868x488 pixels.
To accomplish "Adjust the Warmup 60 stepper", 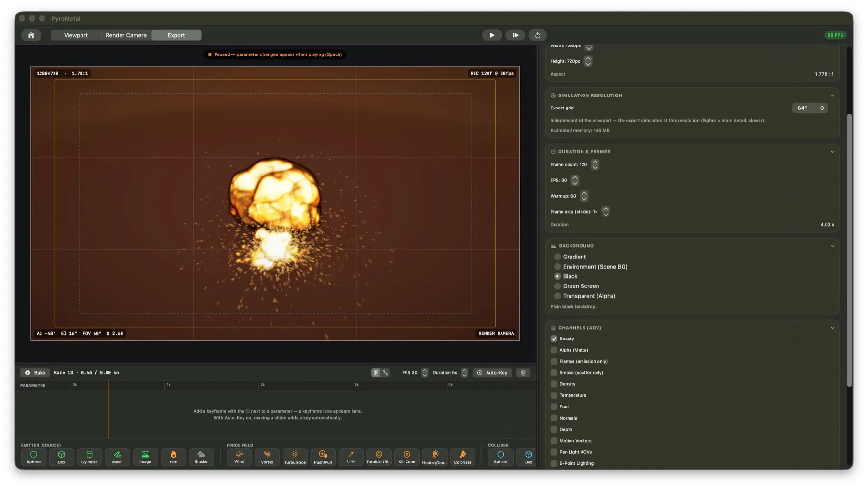I will pos(584,196).
